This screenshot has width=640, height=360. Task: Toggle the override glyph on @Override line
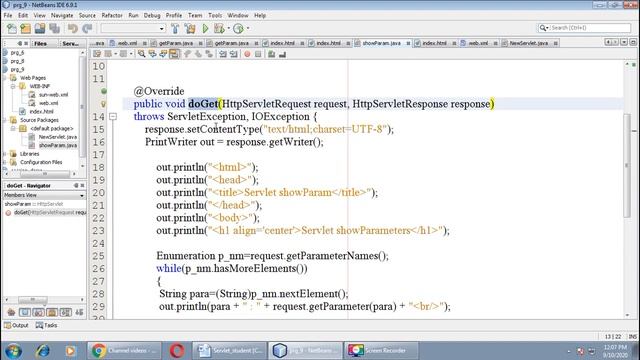pos(104,91)
